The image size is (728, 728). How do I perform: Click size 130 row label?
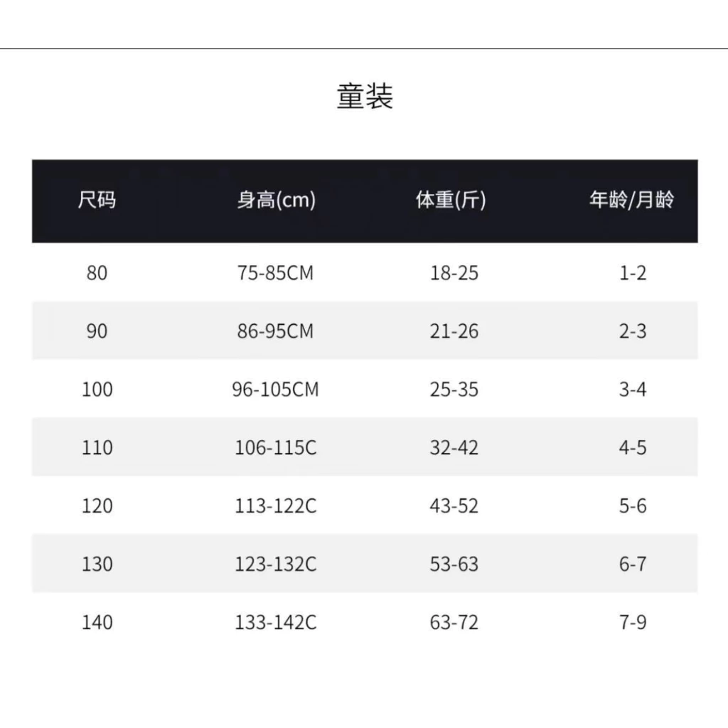(x=97, y=564)
